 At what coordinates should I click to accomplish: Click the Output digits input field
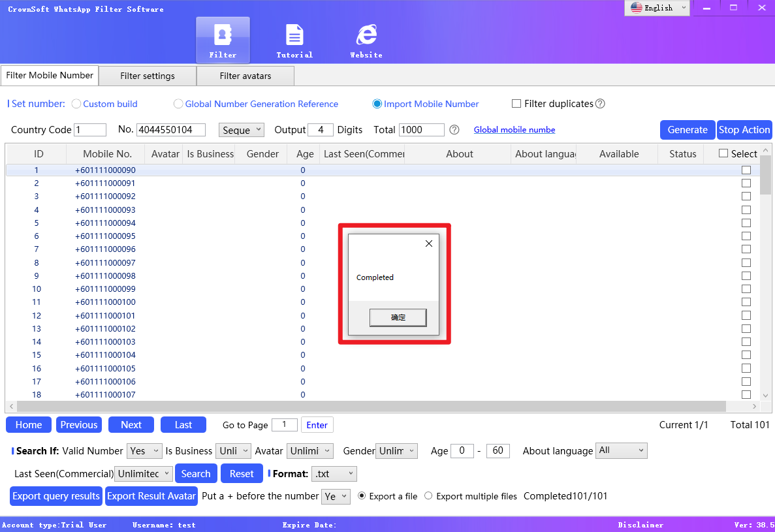pyautogui.click(x=321, y=130)
